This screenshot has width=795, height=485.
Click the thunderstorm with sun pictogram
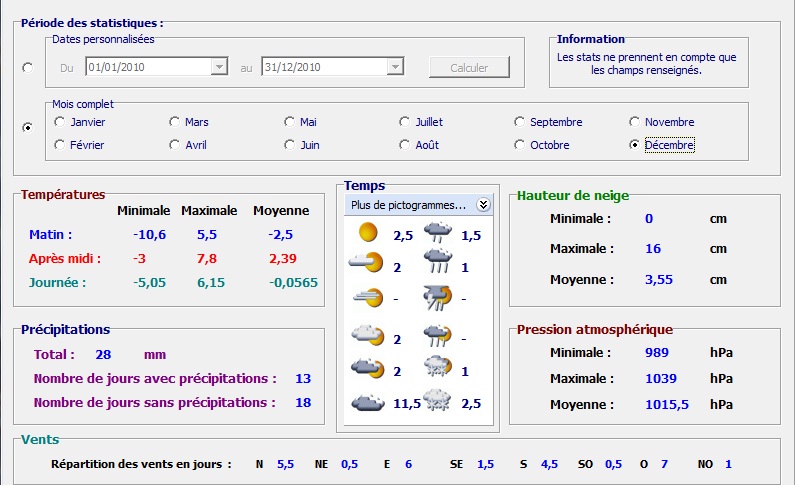coord(436,297)
